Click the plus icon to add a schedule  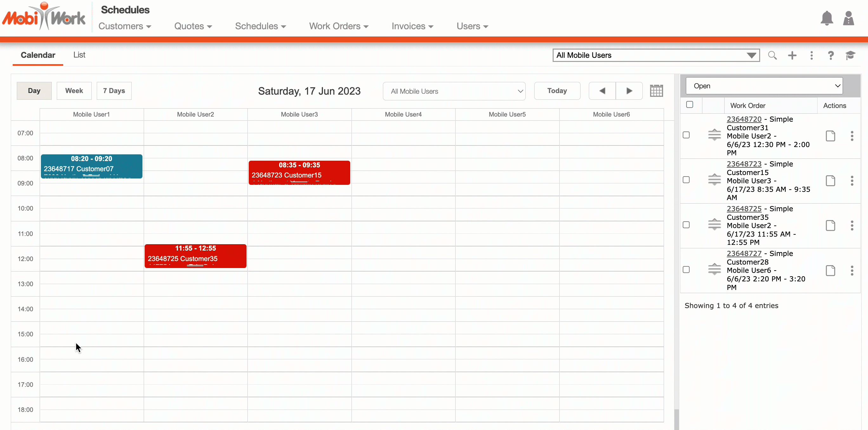click(792, 55)
